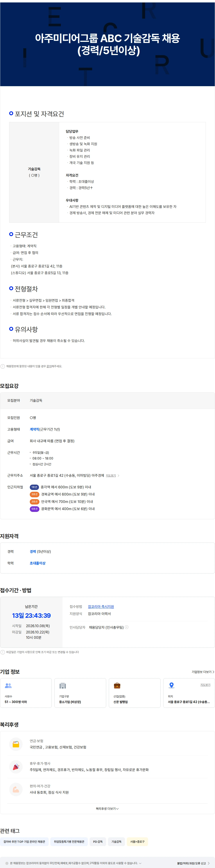This screenshot has width=215, height=868.
Task: Select the PD·감독 tag
Action: pos(98,841)
